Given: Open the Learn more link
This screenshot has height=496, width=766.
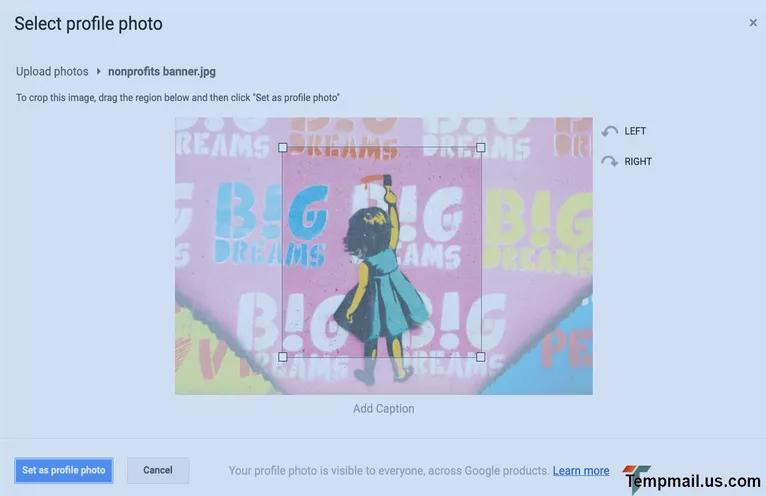Looking at the screenshot, I should 581,471.
